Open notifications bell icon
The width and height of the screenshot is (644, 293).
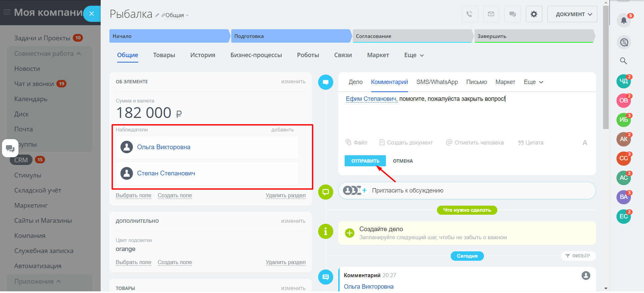(x=624, y=20)
